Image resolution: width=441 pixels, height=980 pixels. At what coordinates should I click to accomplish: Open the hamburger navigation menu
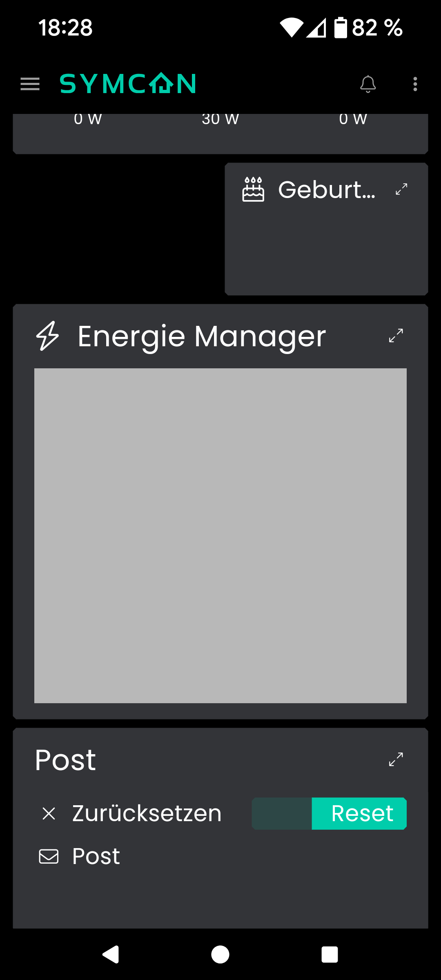tap(30, 84)
